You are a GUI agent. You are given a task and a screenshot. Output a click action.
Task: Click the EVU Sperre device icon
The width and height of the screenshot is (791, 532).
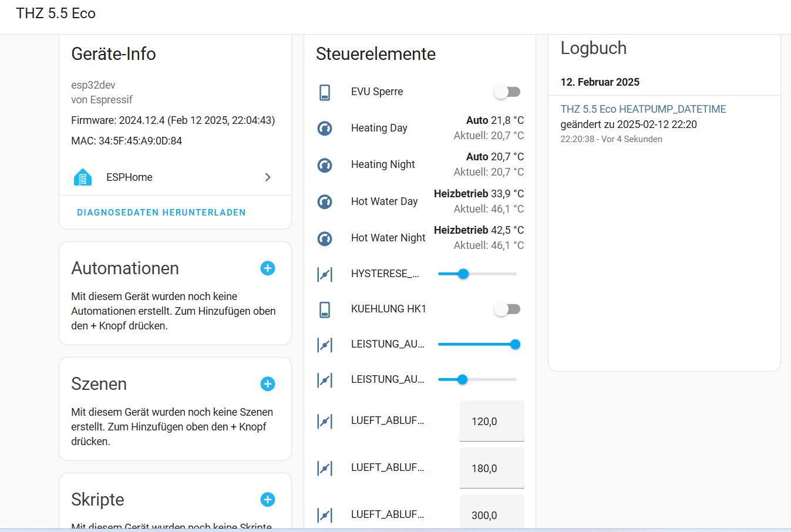tap(325, 92)
